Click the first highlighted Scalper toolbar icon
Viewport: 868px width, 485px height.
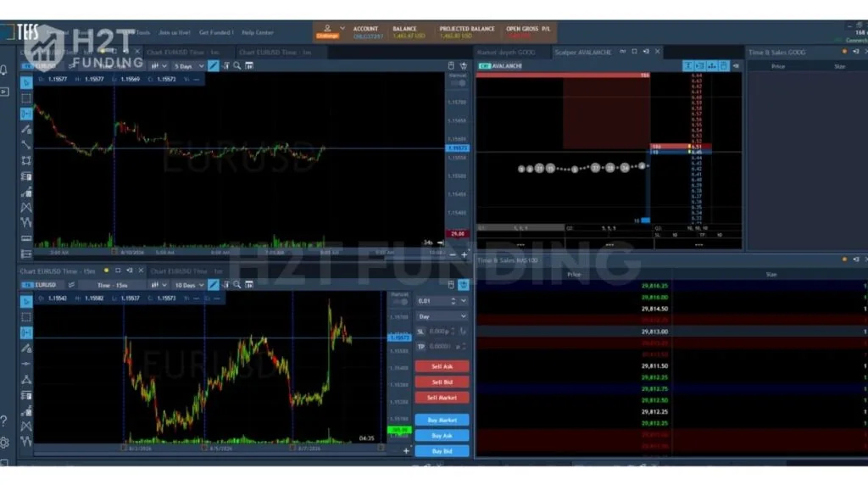coord(688,66)
